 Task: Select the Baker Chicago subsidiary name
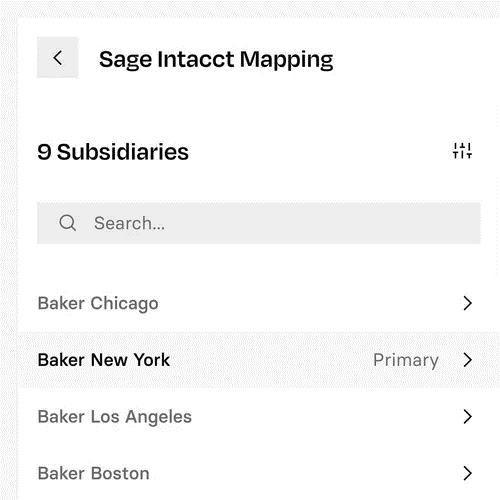click(98, 304)
